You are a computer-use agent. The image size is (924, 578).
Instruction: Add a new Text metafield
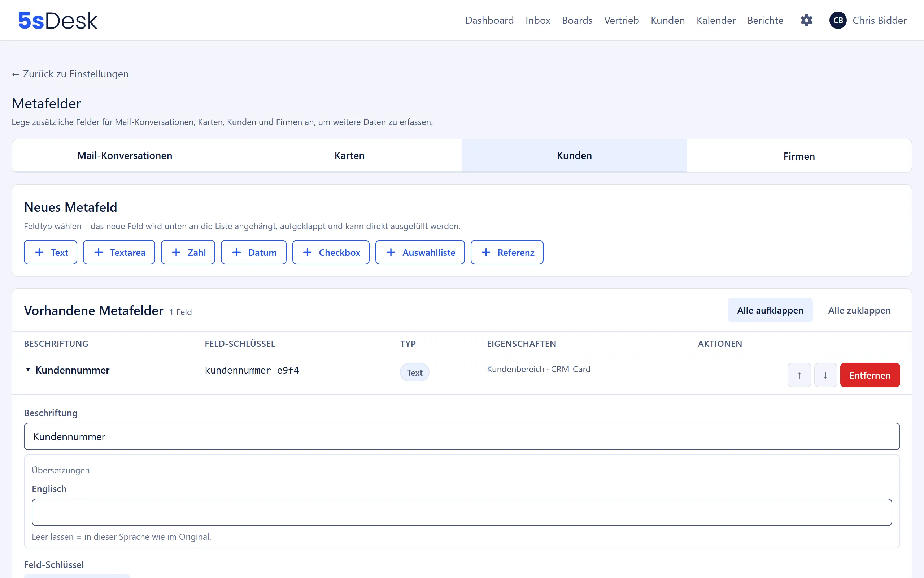(x=51, y=252)
